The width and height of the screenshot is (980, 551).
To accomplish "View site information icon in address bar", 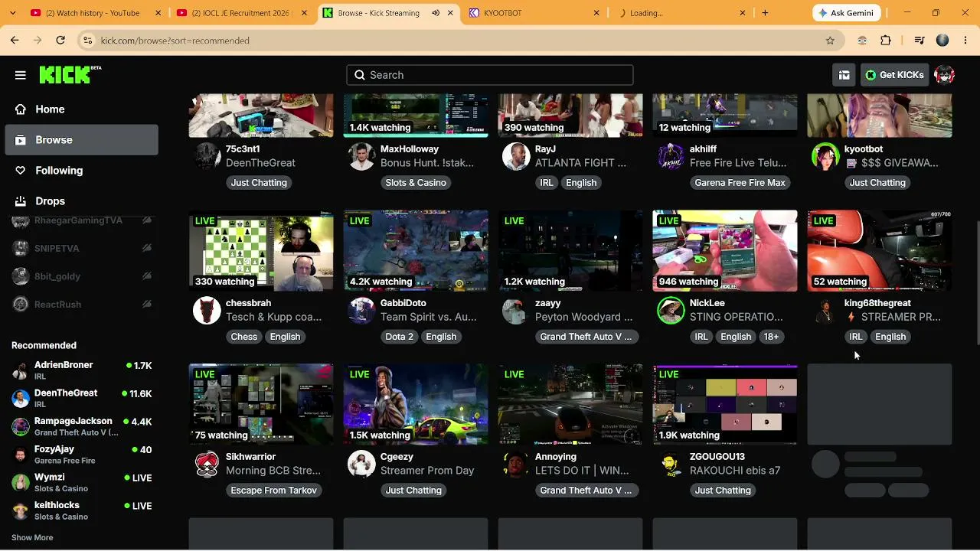I will (x=87, y=41).
